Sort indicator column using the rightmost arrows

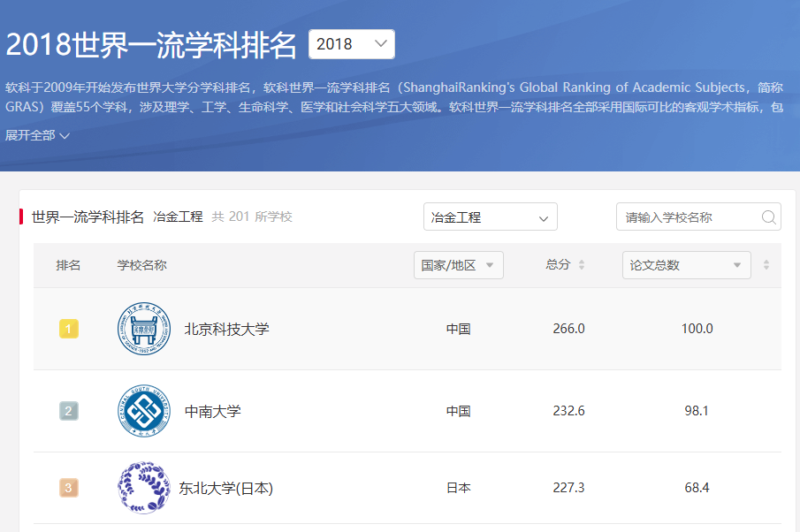pos(766,265)
